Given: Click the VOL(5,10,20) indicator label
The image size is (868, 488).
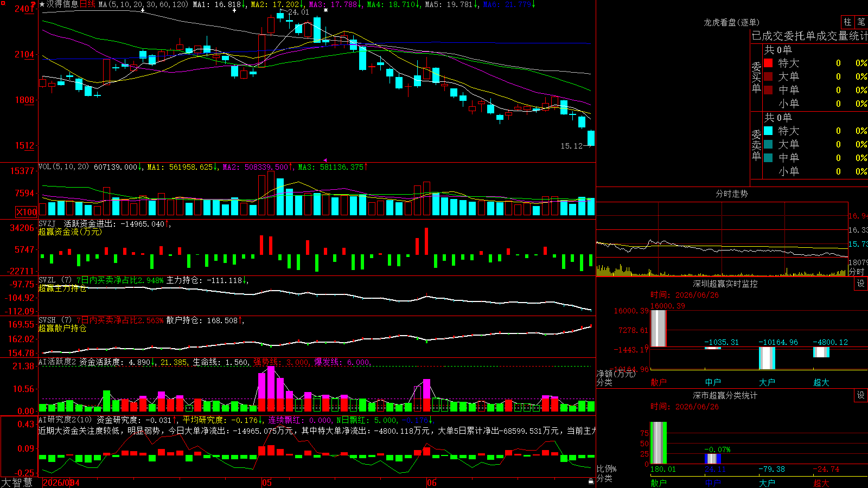Looking at the screenshot, I should pos(63,167).
